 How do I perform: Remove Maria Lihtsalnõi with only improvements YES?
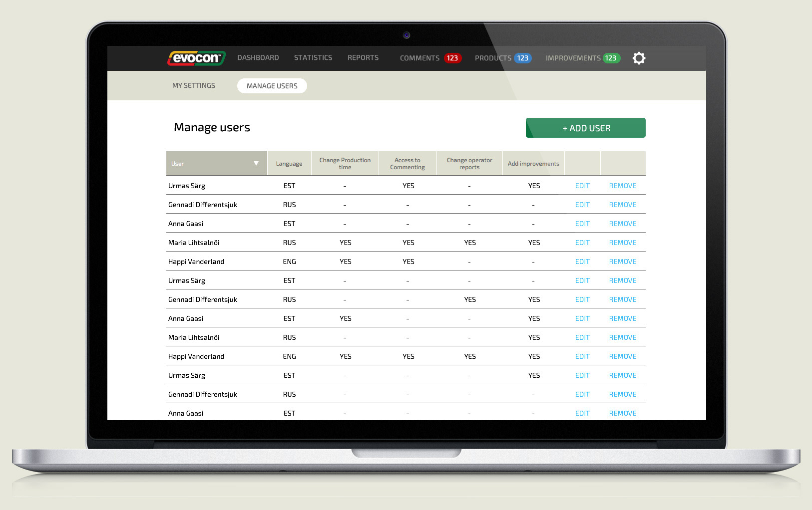[623, 337]
